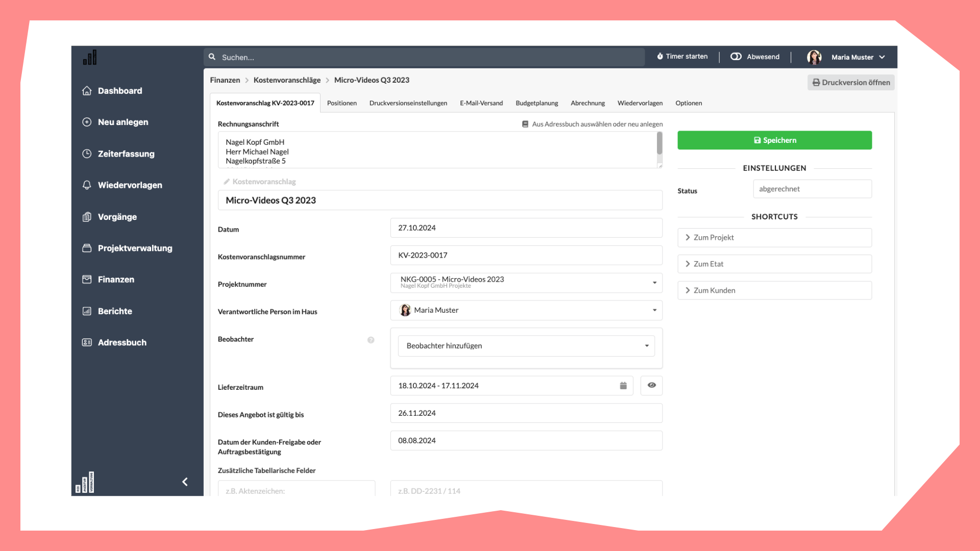Screen dimensions: 980x551
Task: Switch to the E-Mail-Versand tab
Action: tap(481, 103)
